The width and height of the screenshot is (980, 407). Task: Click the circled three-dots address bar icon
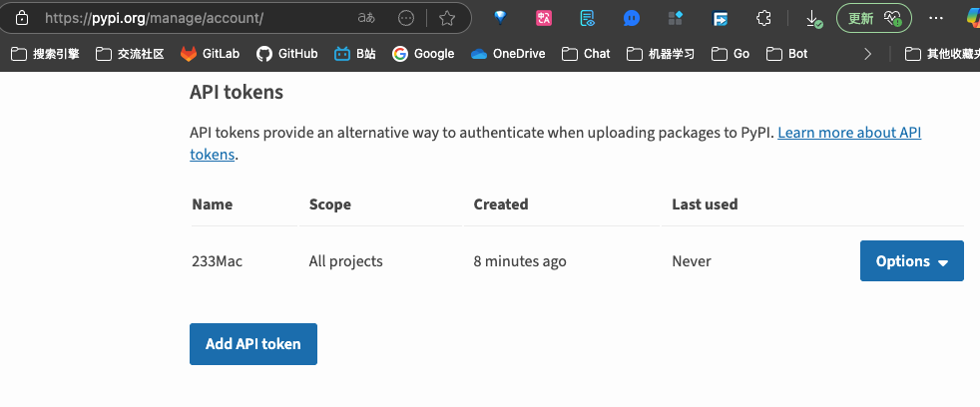(x=406, y=18)
